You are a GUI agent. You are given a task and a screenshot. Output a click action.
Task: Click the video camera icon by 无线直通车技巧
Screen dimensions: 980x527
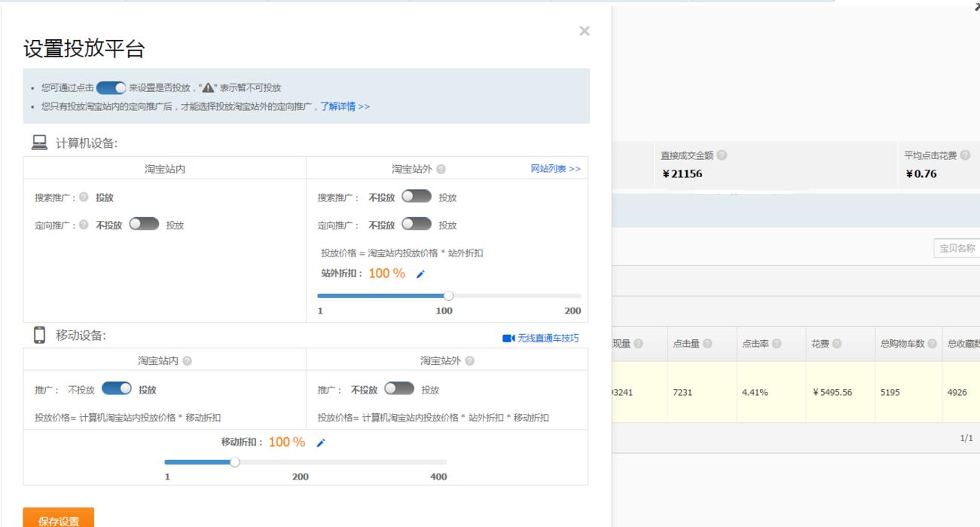point(508,339)
